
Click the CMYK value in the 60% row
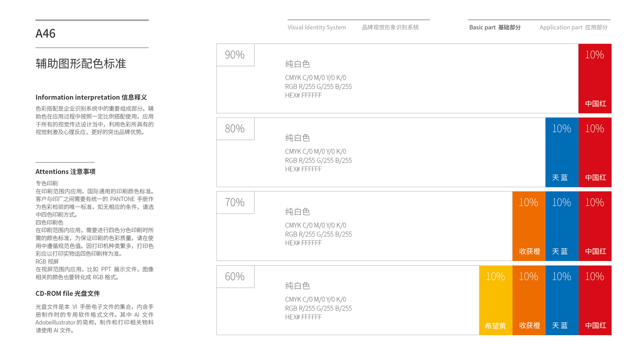(x=315, y=299)
